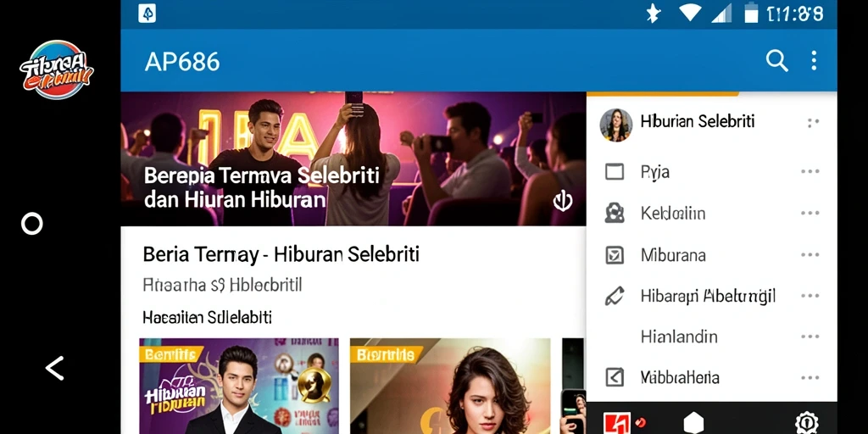Screen dimensions: 868x434
Task: Open more dots for Hibarapi Abelungil
Action: click(x=810, y=296)
